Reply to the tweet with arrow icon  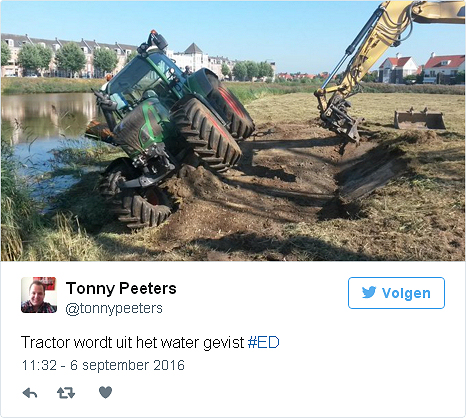(30, 393)
